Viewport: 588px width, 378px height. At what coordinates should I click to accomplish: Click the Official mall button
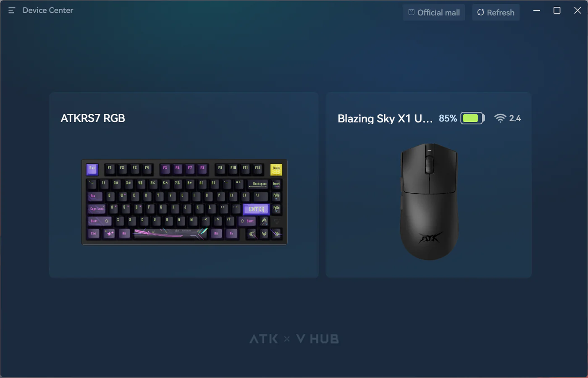point(434,13)
